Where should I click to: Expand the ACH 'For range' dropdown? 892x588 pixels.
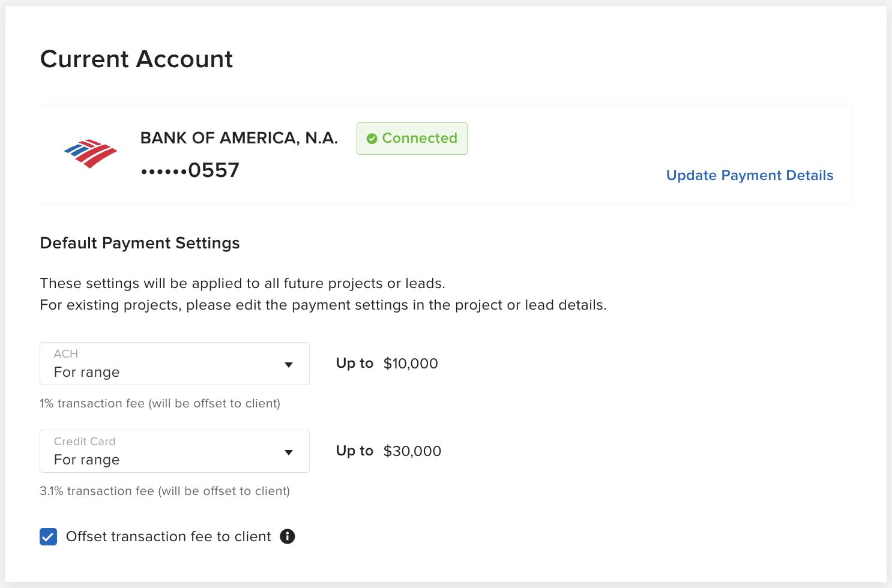pos(174,364)
